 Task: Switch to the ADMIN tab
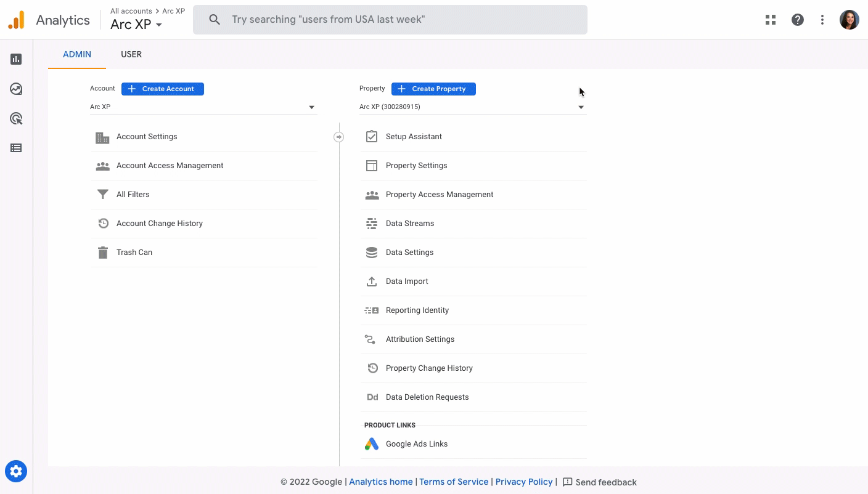tap(77, 54)
